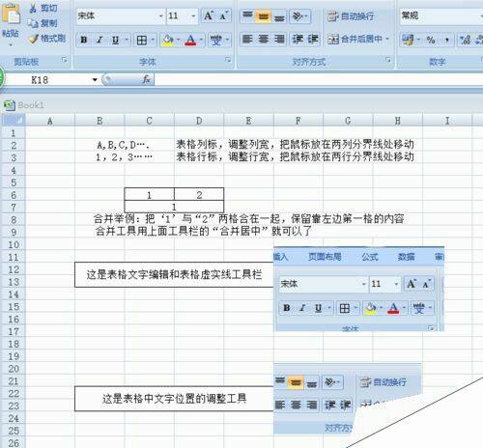The height and width of the screenshot is (448, 483).
Task: Expand the fill color dropdown arrow
Action: pos(178,41)
